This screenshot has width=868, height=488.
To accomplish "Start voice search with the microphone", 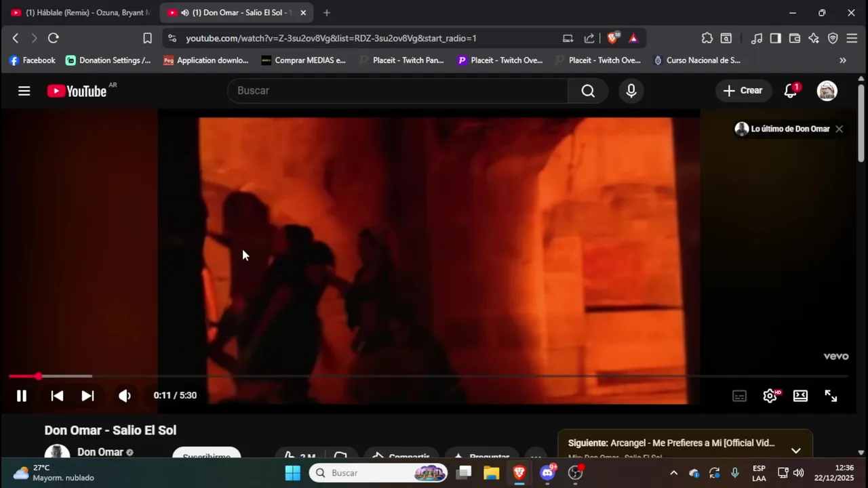I will click(x=631, y=91).
